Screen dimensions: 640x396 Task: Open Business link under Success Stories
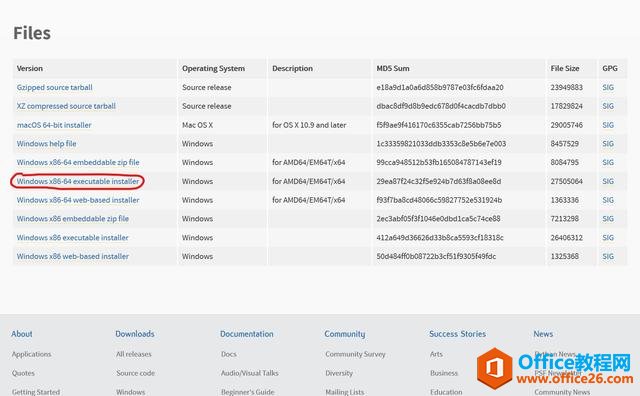click(x=444, y=373)
